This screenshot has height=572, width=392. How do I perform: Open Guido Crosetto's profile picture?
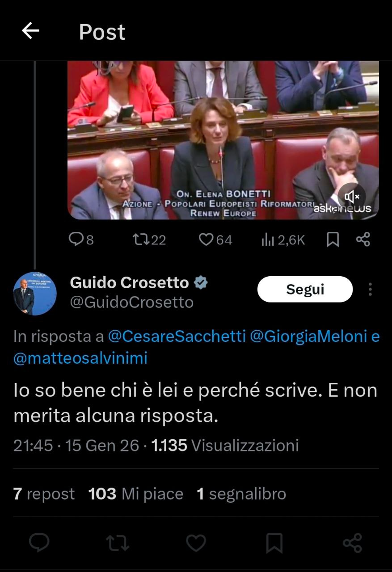(35, 294)
